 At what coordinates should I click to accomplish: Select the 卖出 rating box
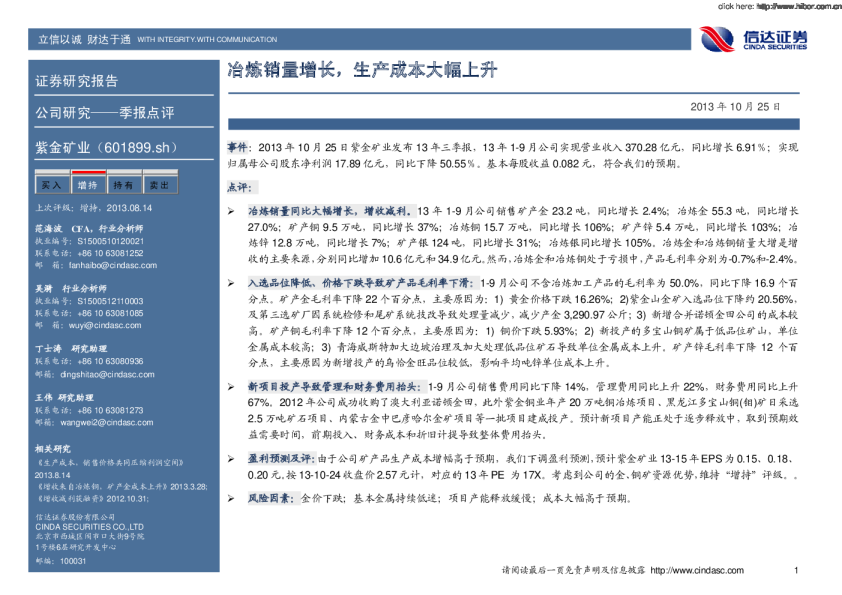[x=159, y=185]
